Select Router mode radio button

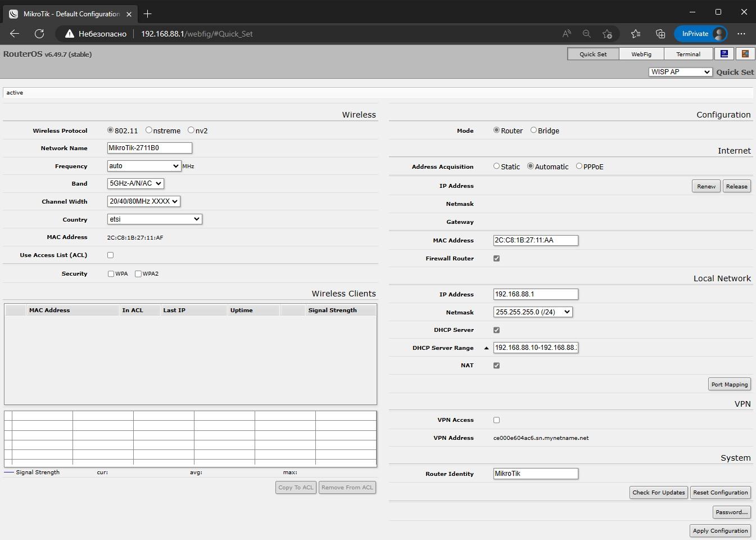click(x=496, y=130)
